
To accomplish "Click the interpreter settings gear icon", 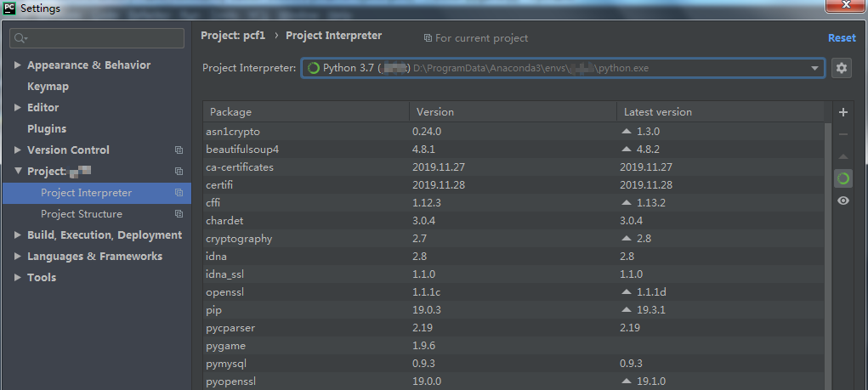I will click(x=842, y=68).
